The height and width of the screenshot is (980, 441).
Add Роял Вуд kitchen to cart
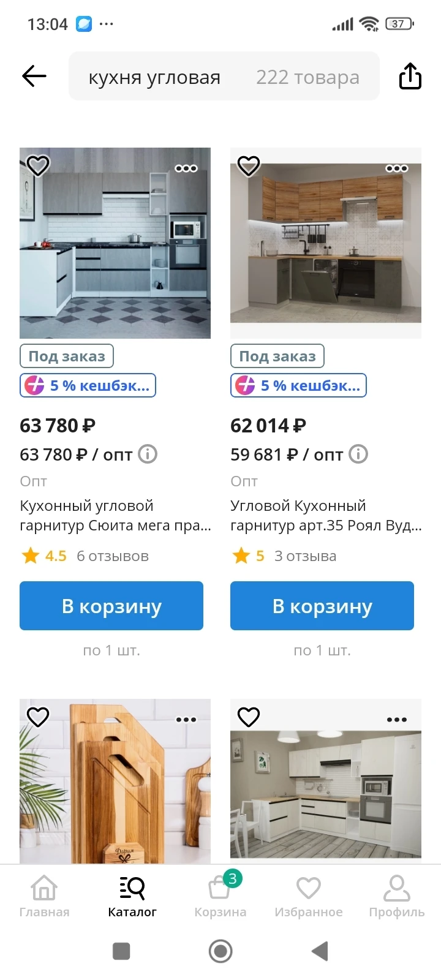322,606
